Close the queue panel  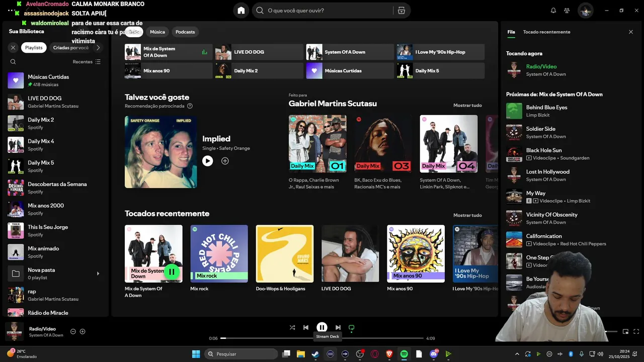click(631, 32)
